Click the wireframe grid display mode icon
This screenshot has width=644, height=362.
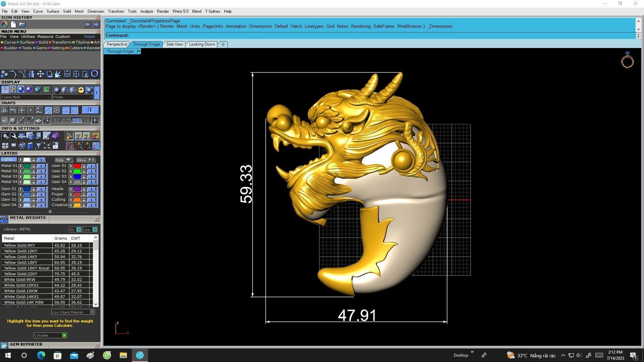[5, 89]
